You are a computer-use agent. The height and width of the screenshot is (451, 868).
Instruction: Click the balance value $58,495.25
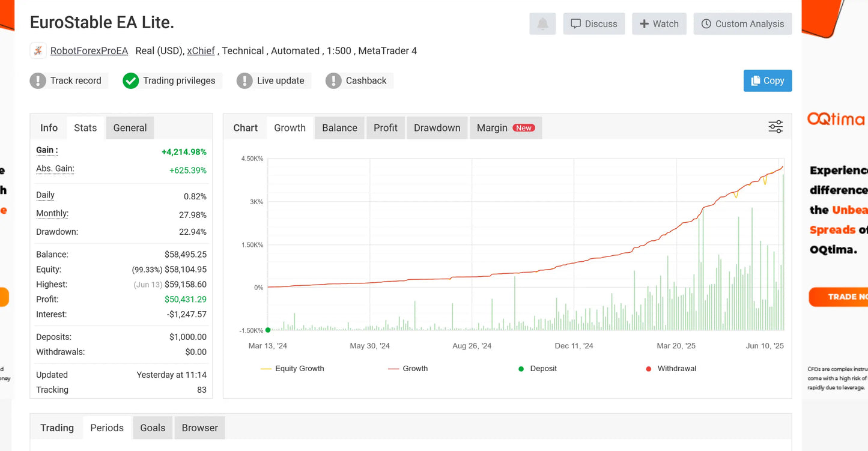[186, 255]
